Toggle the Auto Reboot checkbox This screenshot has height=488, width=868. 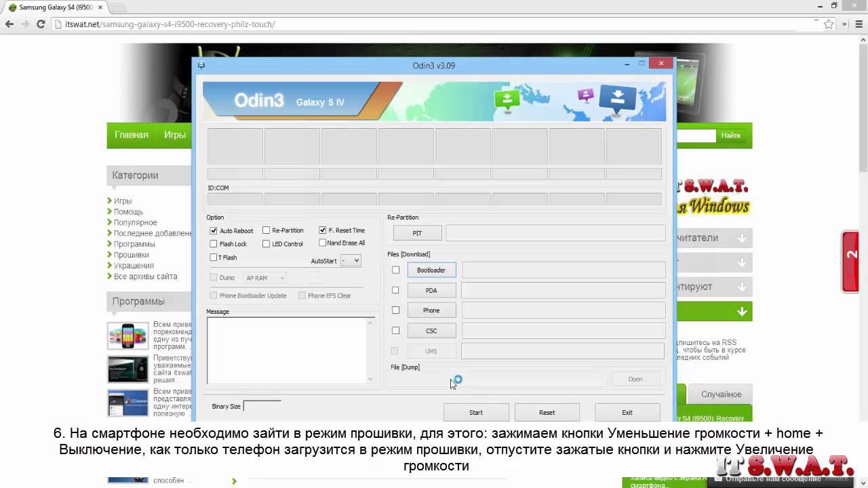214,230
